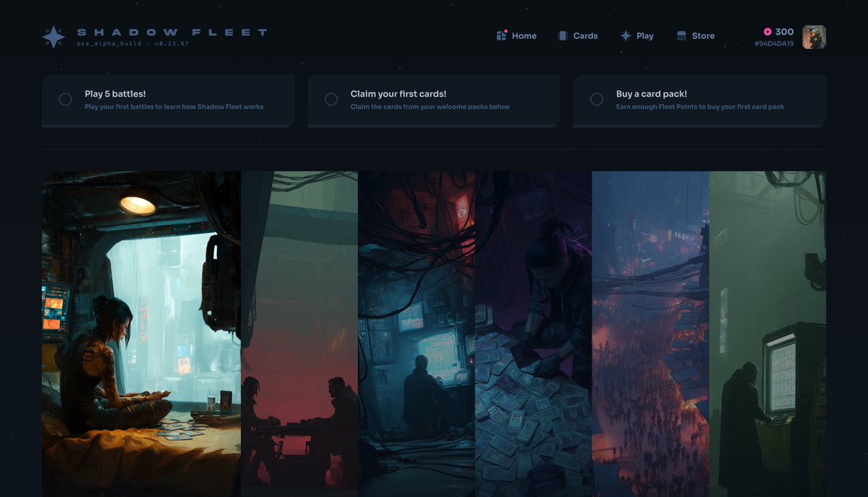Select the crowded city street panel
This screenshot has height=497, width=868.
[651, 334]
